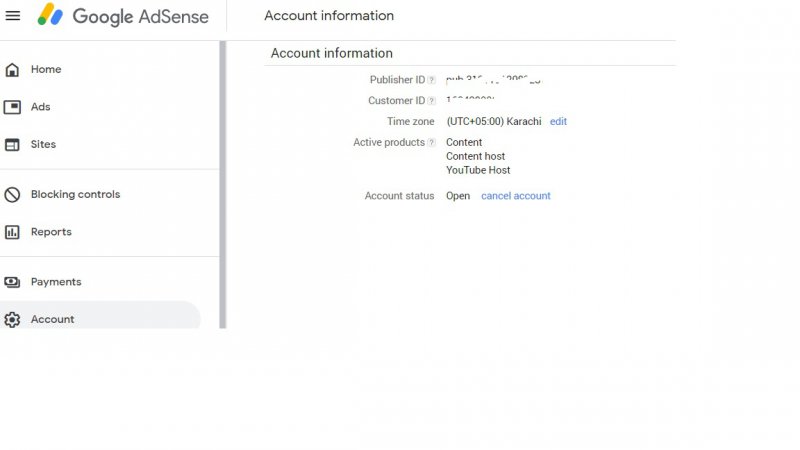
Task: Click the Google AdSense logo
Action: click(x=123, y=16)
